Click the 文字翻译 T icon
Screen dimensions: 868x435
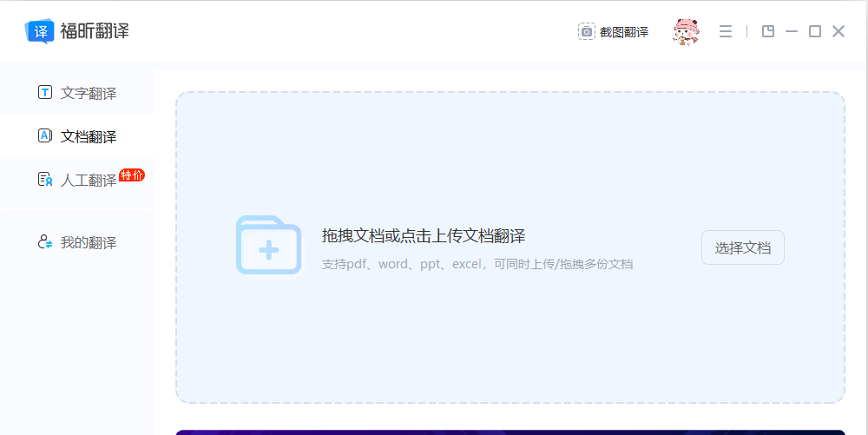click(x=45, y=92)
